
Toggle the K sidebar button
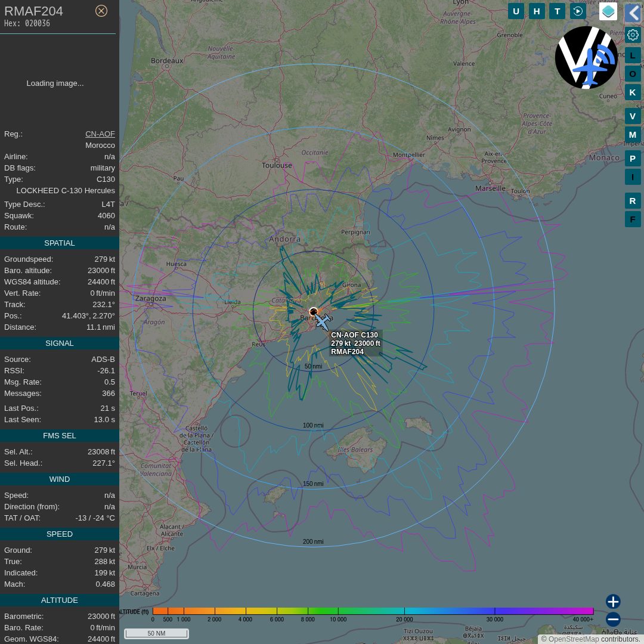(x=633, y=92)
